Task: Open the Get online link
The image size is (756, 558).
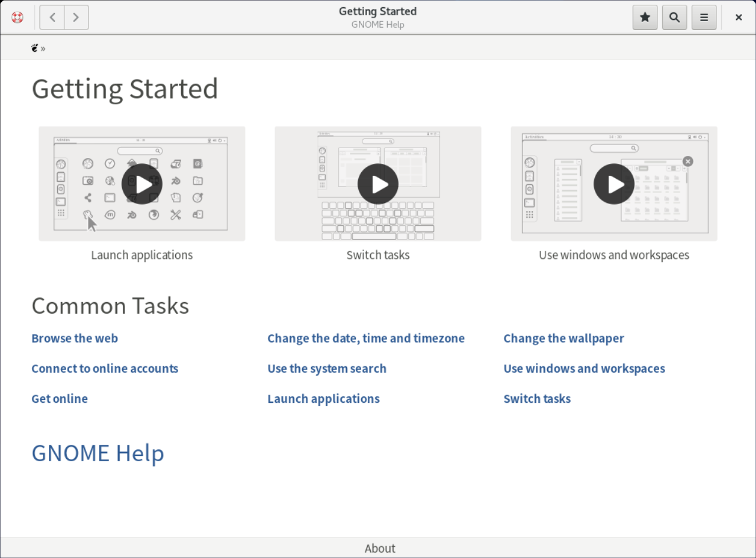Action: pyautogui.click(x=60, y=399)
